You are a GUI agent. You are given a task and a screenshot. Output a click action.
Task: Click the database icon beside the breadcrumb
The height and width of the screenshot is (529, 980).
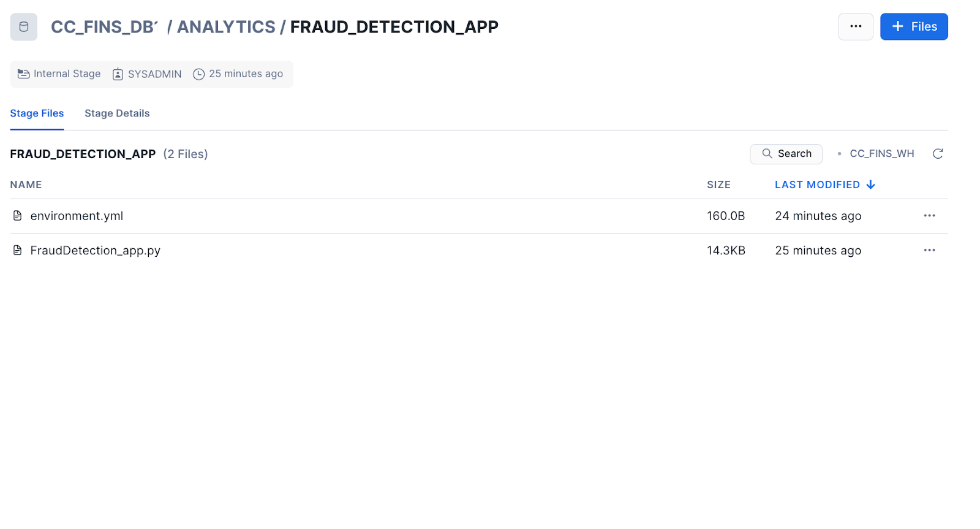point(23,26)
